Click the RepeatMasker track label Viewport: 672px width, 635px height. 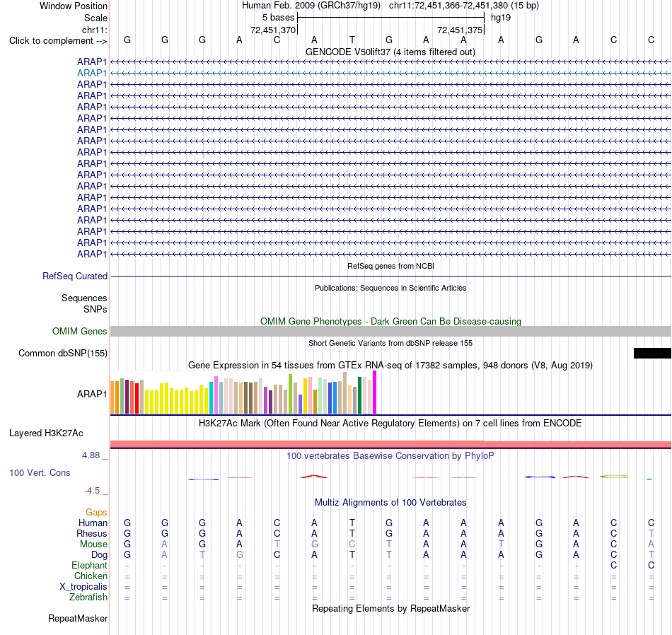pyautogui.click(x=78, y=618)
